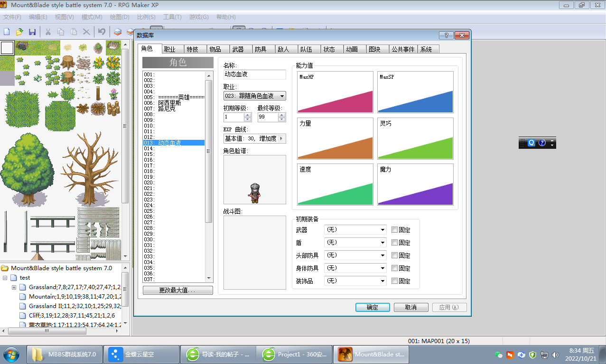Click the WeChat icon in system tray
Screen dimensions: 606x364
(x=498, y=355)
